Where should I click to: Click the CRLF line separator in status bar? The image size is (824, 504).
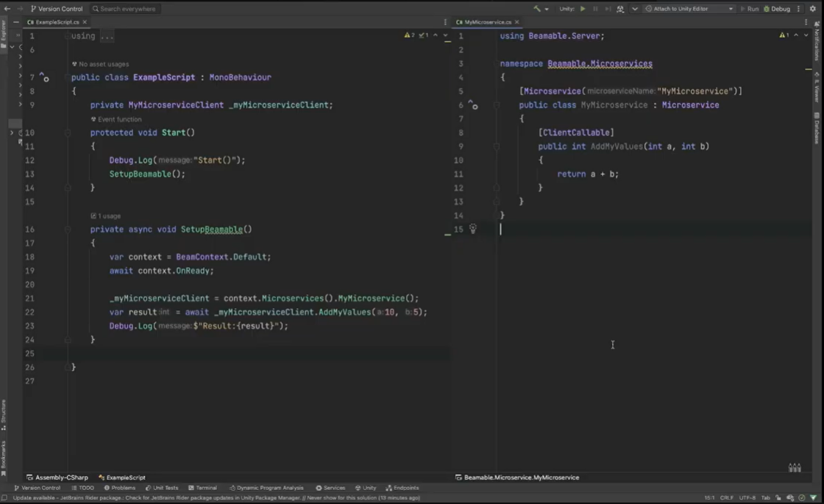tap(726, 497)
